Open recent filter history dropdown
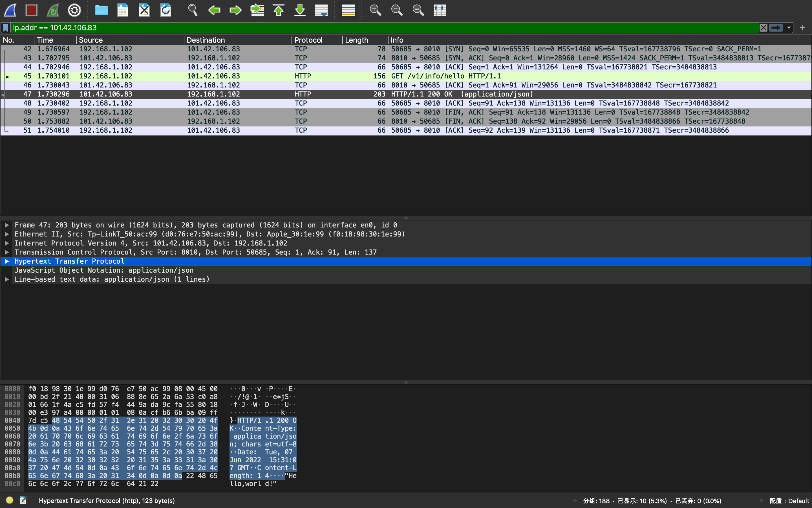 point(789,28)
